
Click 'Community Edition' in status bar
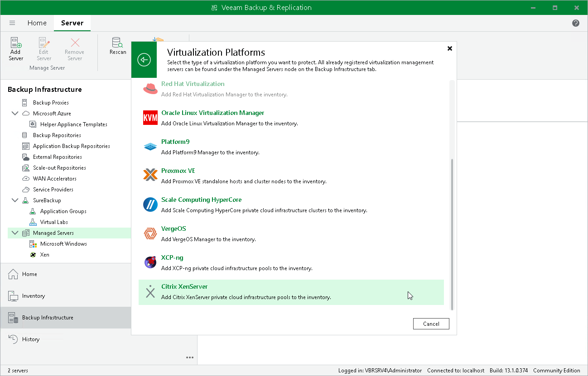[x=557, y=371]
